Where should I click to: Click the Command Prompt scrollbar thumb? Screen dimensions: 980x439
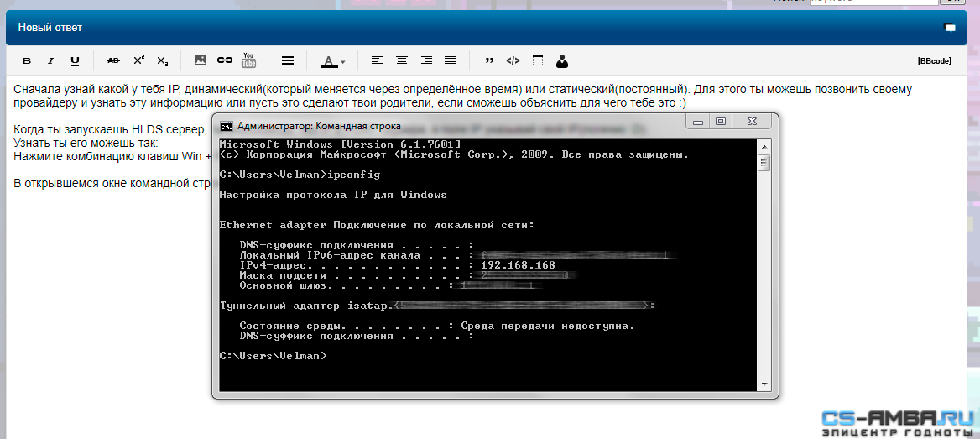pyautogui.click(x=764, y=163)
